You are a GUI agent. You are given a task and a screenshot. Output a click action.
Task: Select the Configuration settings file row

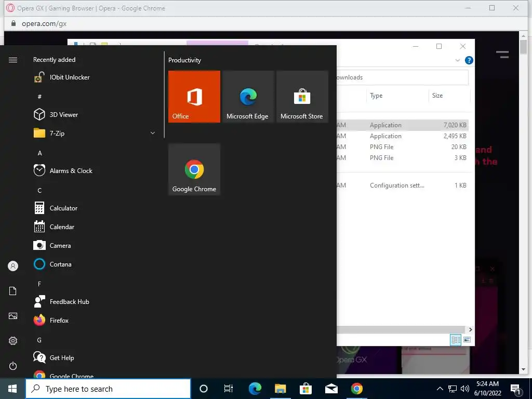point(403,185)
